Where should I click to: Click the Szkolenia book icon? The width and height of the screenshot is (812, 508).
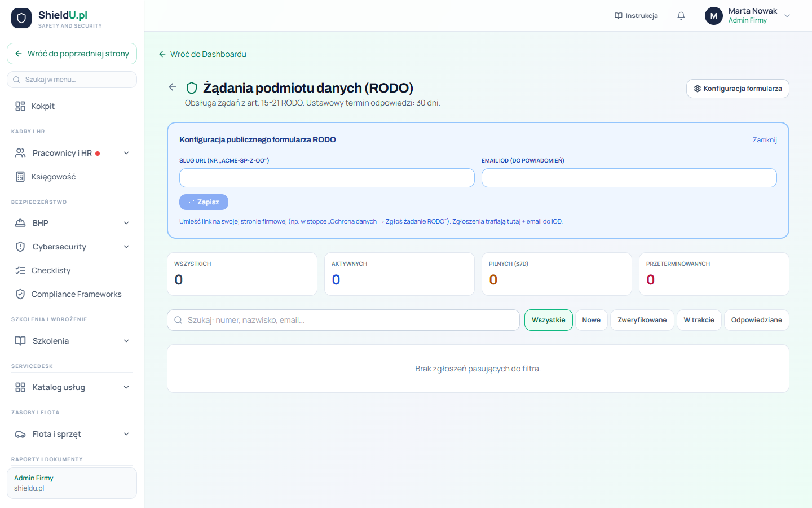(x=20, y=341)
